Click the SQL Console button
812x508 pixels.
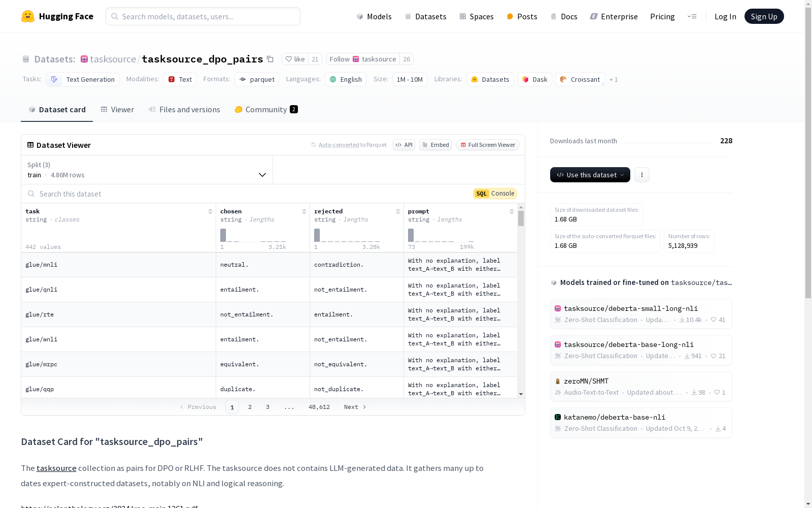(495, 194)
